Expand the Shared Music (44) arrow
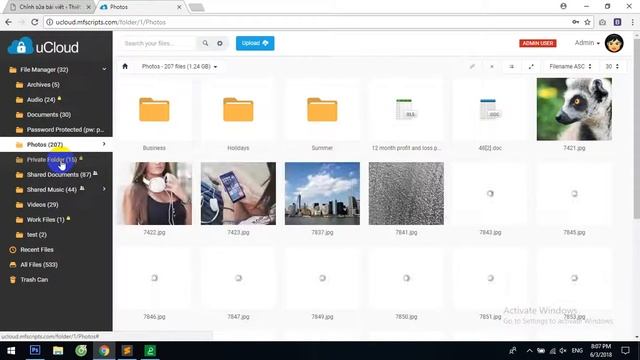 tap(104, 189)
